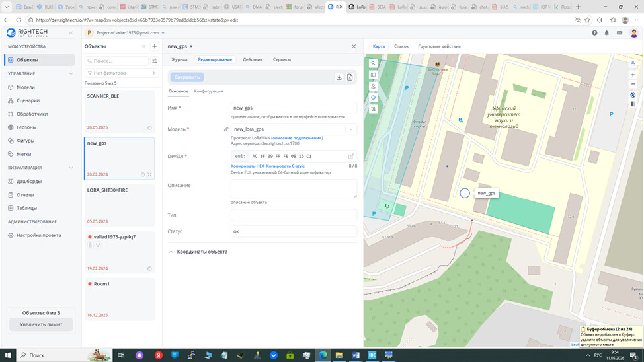Open notifications bell icon

point(606,33)
